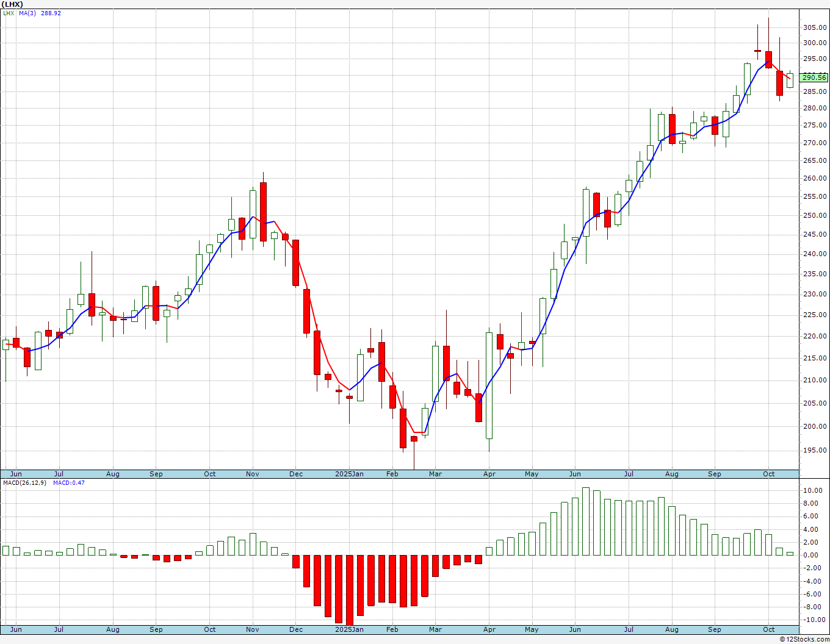This screenshot has height=644, width=830.
Task: Click May on the MACD panel date axis
Action: coord(532,629)
